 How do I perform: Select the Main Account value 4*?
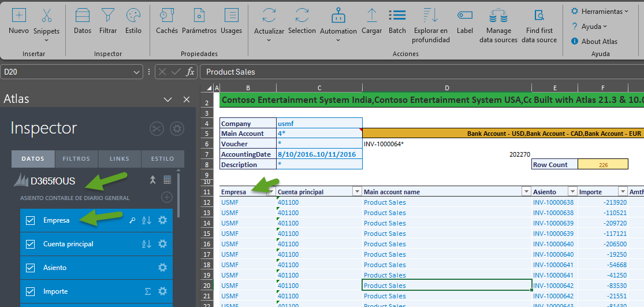tap(319, 134)
